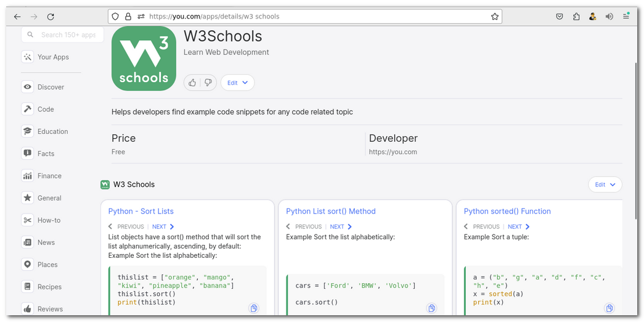Click the How-to scissors icon
This screenshot has height=322, width=644.
point(28,220)
